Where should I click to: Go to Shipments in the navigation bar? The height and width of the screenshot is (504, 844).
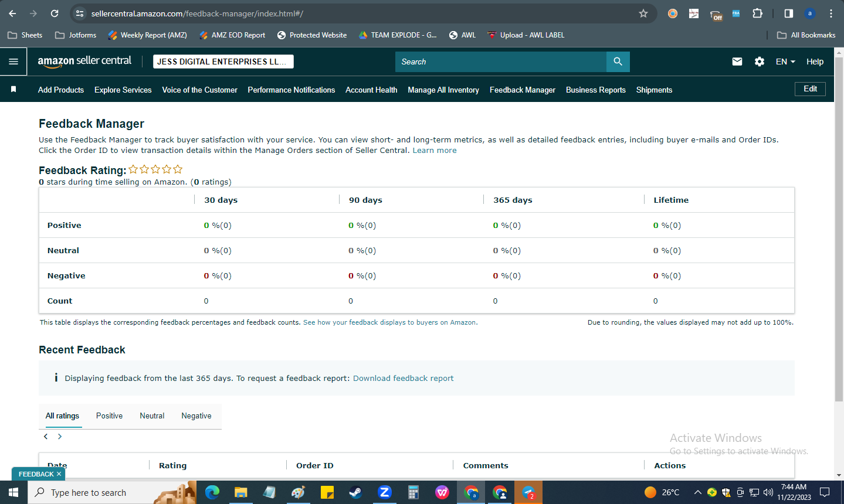tap(654, 90)
